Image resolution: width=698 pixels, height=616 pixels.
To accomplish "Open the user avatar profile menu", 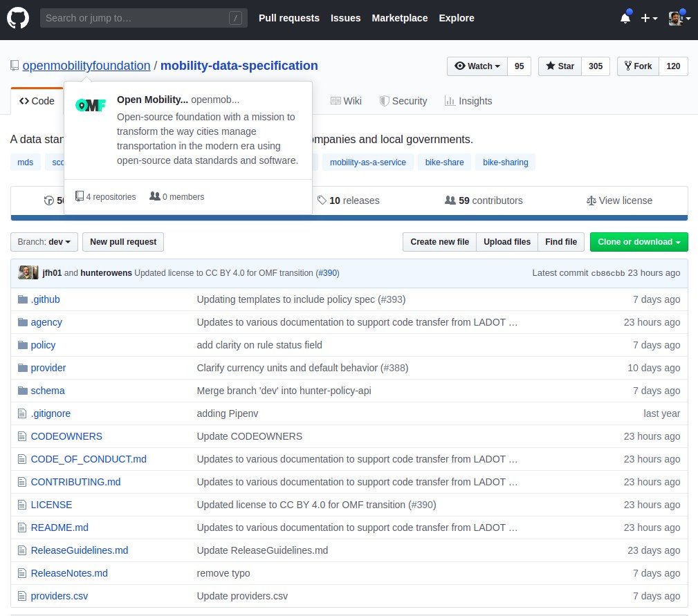I will 679,18.
